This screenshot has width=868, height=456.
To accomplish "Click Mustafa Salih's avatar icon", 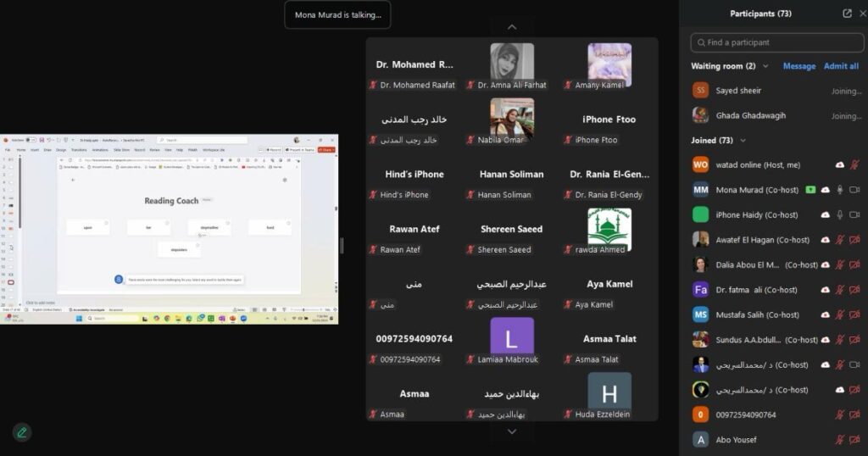I will [700, 314].
